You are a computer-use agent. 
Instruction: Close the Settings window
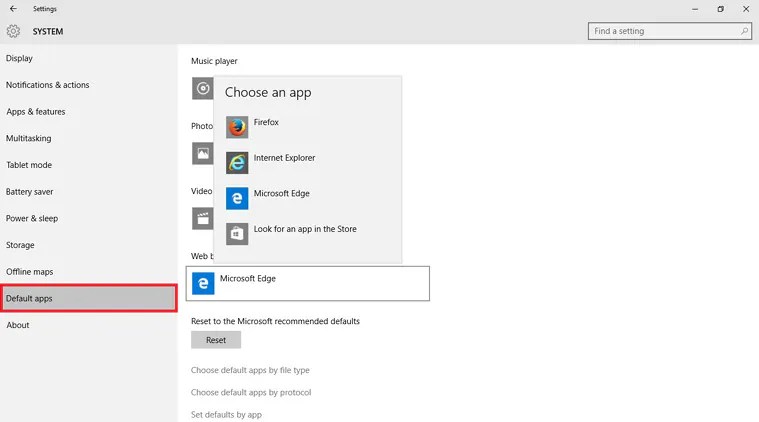click(746, 9)
